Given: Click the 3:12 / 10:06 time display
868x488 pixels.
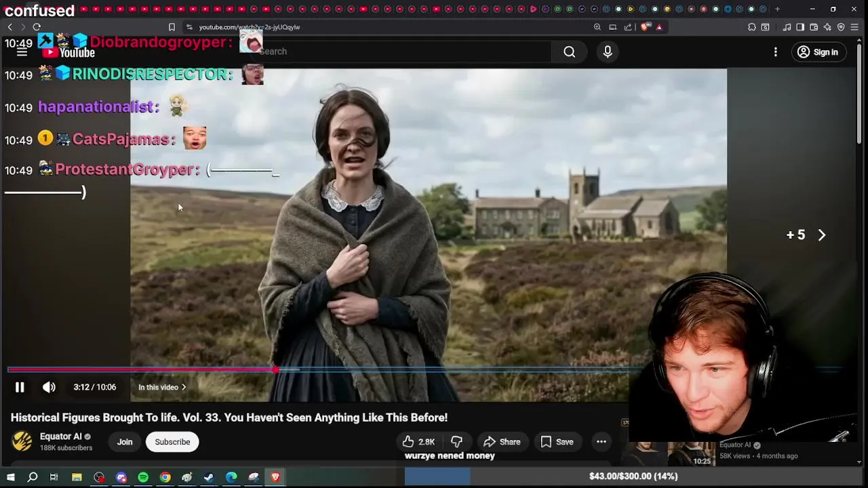Looking at the screenshot, I should (95, 387).
